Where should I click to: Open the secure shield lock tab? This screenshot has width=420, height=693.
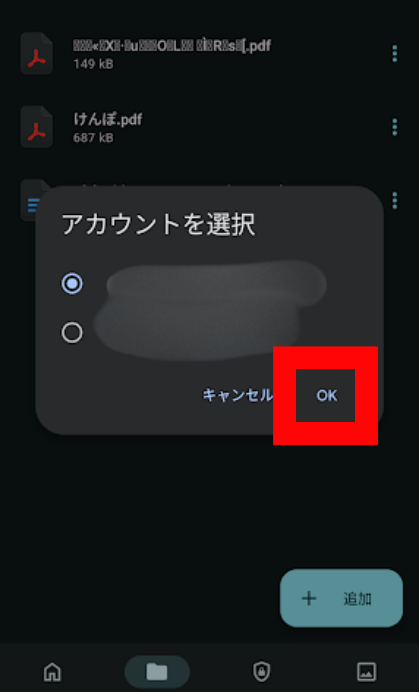[x=262, y=671]
